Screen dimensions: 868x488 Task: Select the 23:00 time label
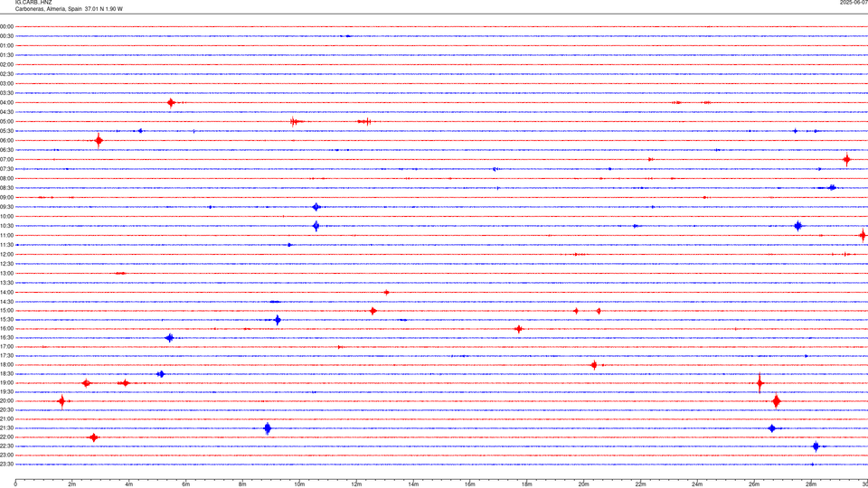[6, 455]
